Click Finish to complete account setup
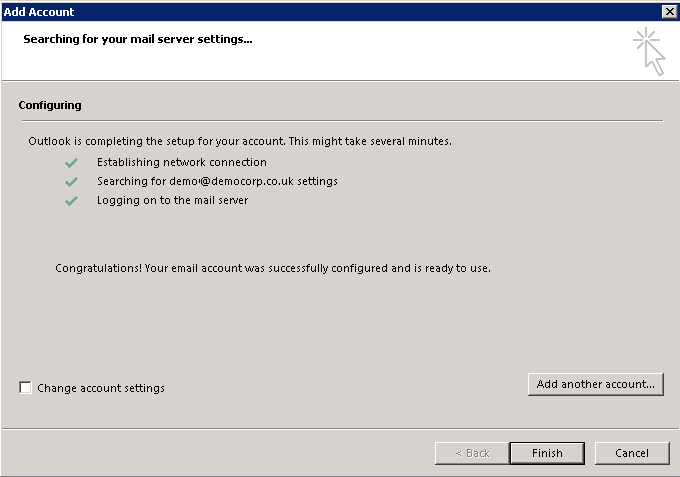Screen dimensions: 680x477 [x=546, y=453]
